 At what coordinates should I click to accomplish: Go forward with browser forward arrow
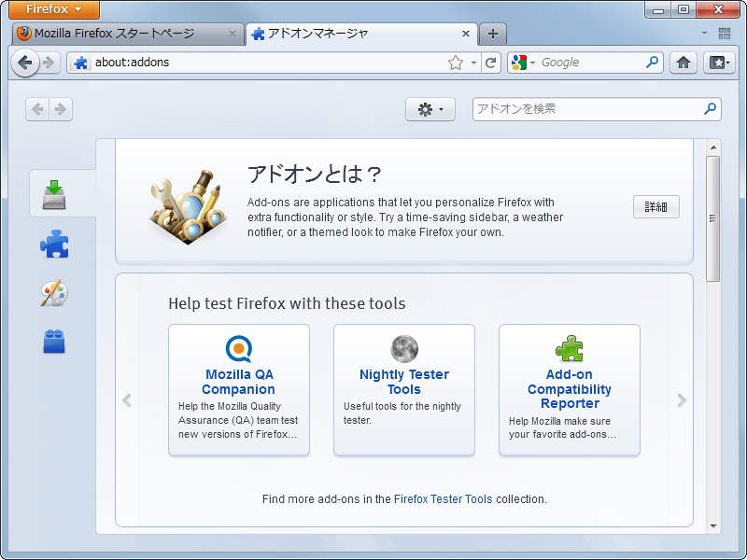49,63
